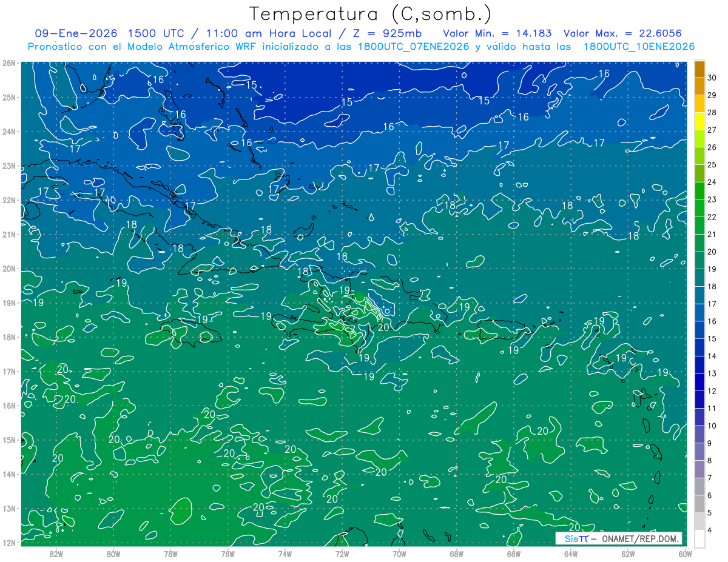Click the valid-until time "1800UTC_10ENE2026"
This screenshot has height=562, width=728.
pyautogui.click(x=639, y=47)
